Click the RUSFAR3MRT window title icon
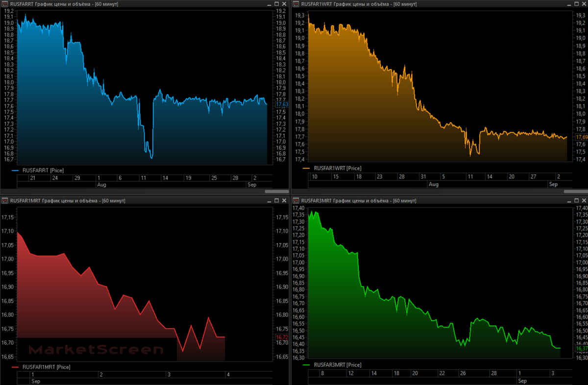This screenshot has width=588, height=385. pos(296,201)
